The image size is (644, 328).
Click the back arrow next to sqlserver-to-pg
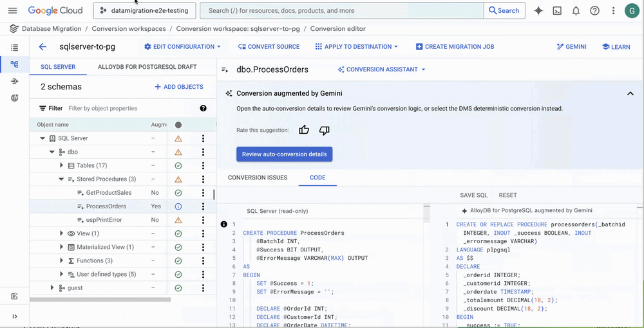click(x=43, y=47)
